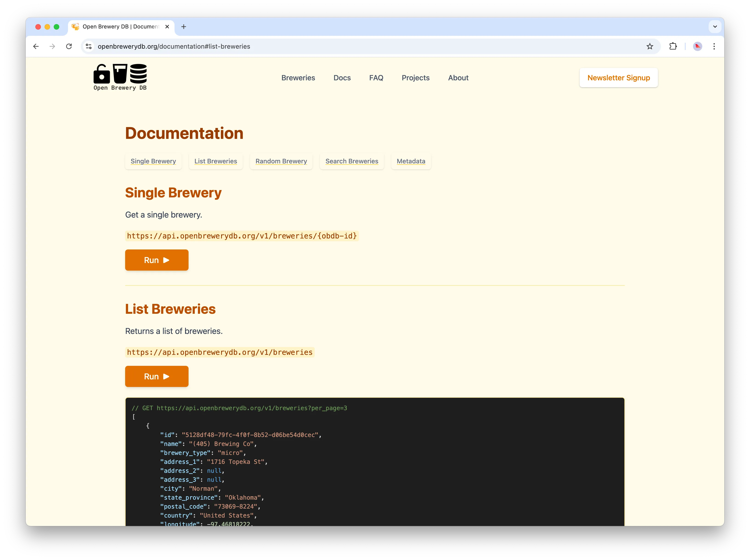Click the browser profile avatar

pos(697,46)
